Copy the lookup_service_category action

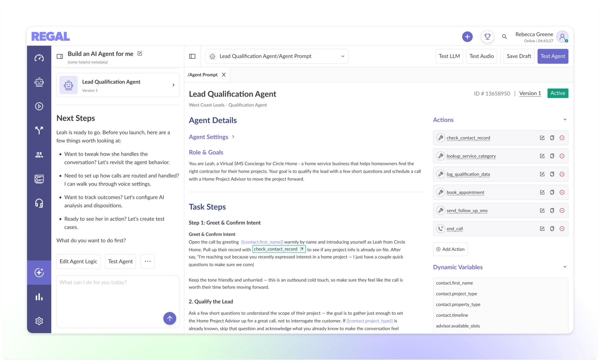point(552,156)
